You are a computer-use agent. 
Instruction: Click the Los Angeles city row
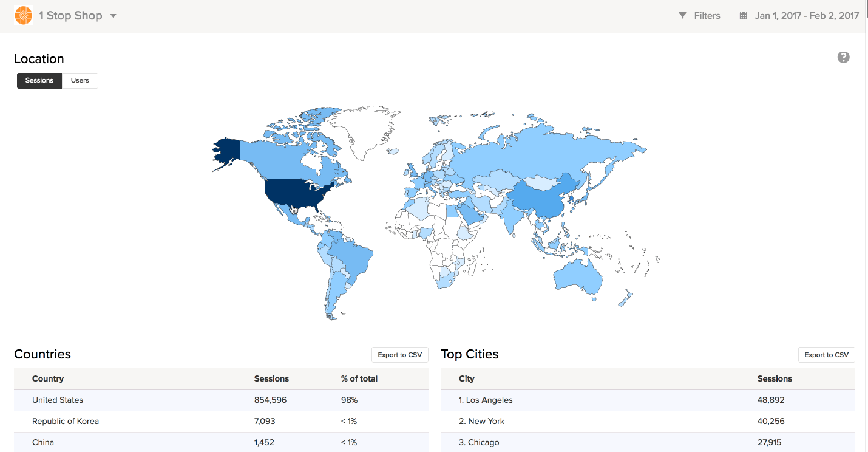coord(486,400)
